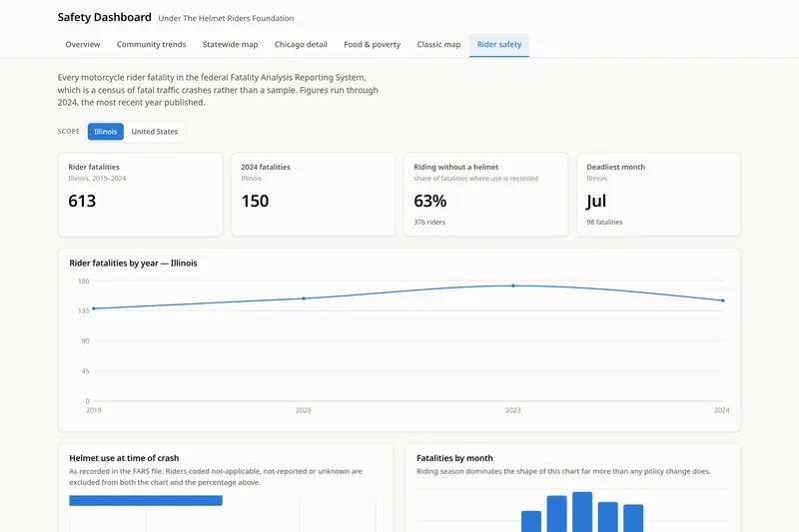Screen dimensions: 799x532
Task: Select the 613 rider fatalities value
Action: (x=82, y=201)
